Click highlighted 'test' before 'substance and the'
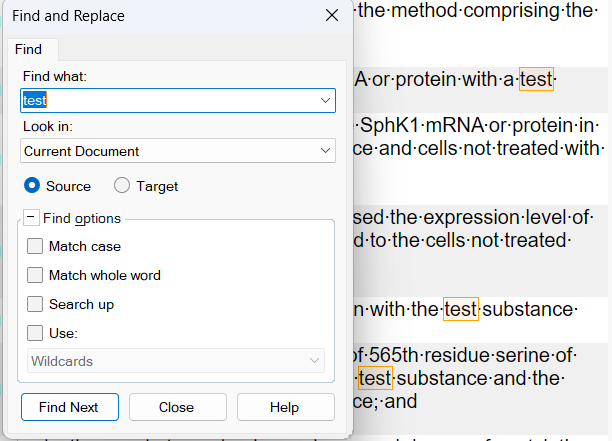The width and height of the screenshot is (612, 441). point(375,378)
